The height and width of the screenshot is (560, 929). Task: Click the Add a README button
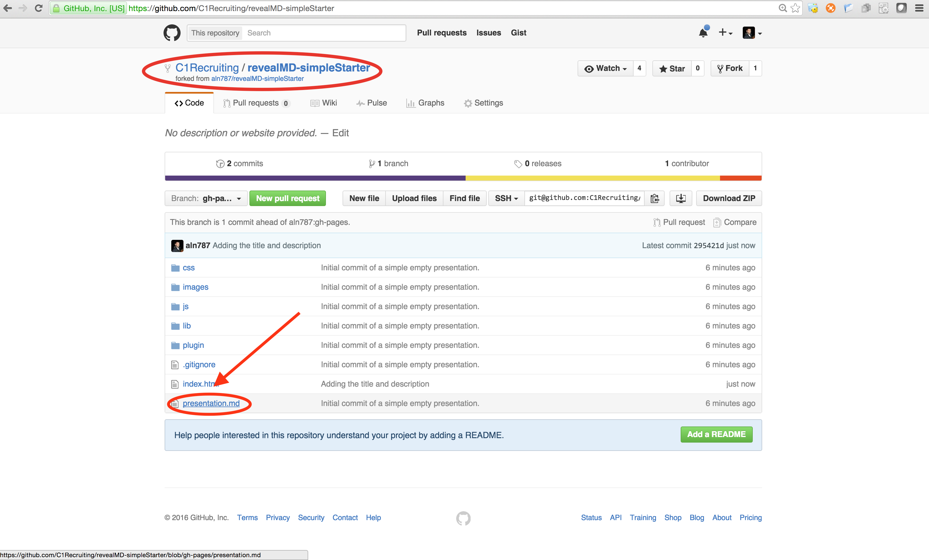[x=716, y=435]
